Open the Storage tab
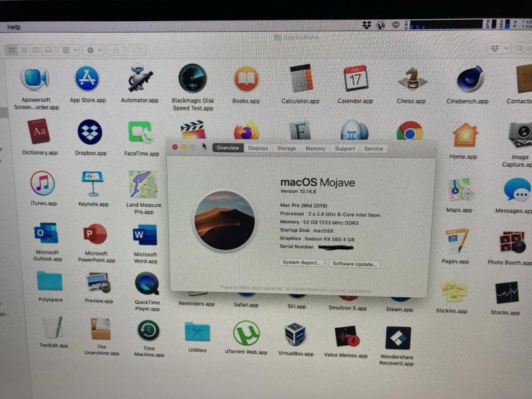Image resolution: width=532 pixels, height=399 pixels. pos(287,148)
